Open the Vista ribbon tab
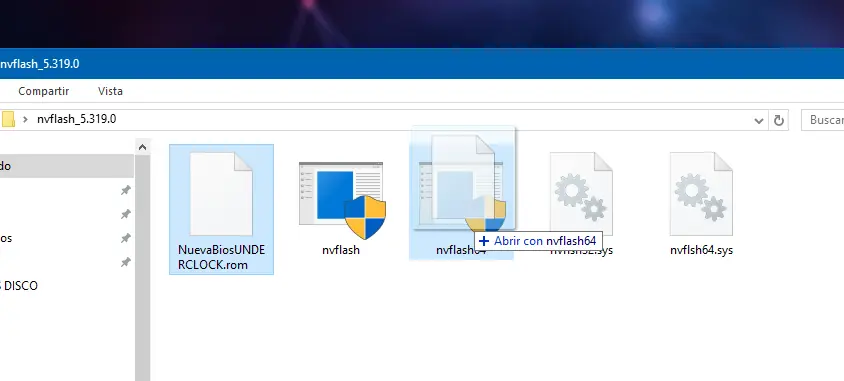This screenshot has height=381, width=844. click(x=110, y=91)
